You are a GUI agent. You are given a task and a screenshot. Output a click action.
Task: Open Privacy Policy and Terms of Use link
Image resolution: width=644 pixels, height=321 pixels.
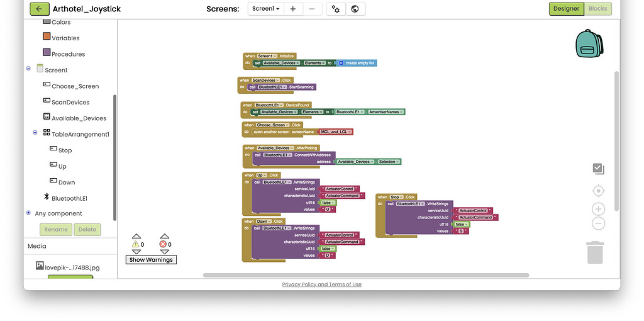(322, 284)
